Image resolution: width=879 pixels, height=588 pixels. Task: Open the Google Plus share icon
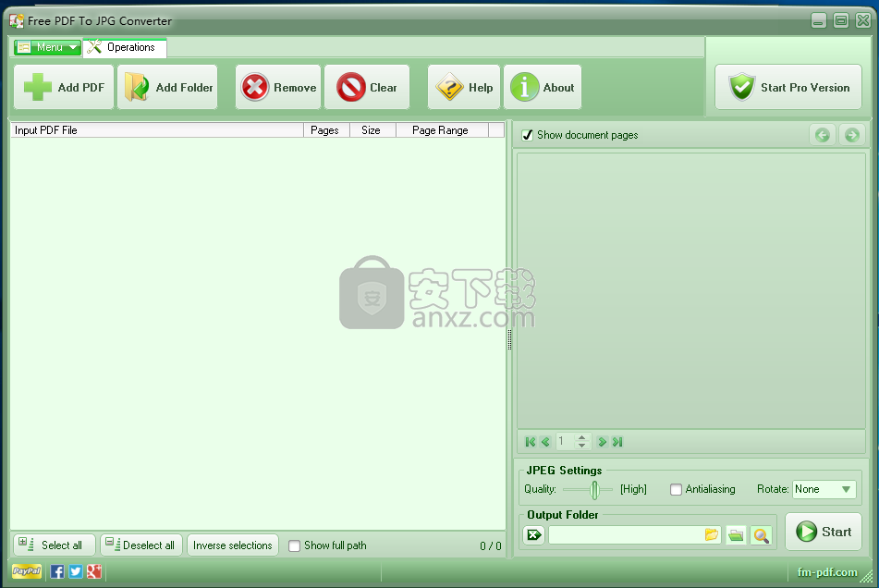click(94, 571)
